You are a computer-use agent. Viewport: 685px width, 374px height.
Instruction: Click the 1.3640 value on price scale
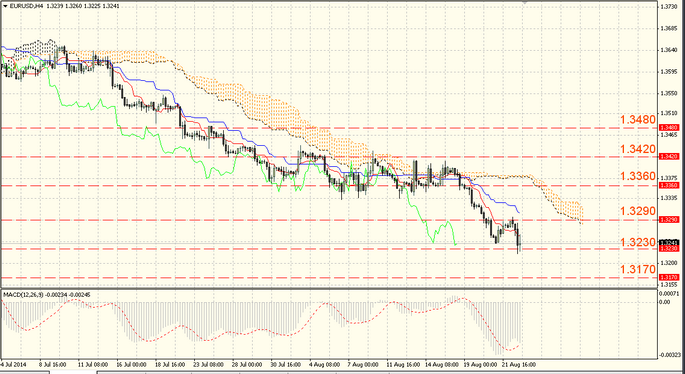coord(668,49)
